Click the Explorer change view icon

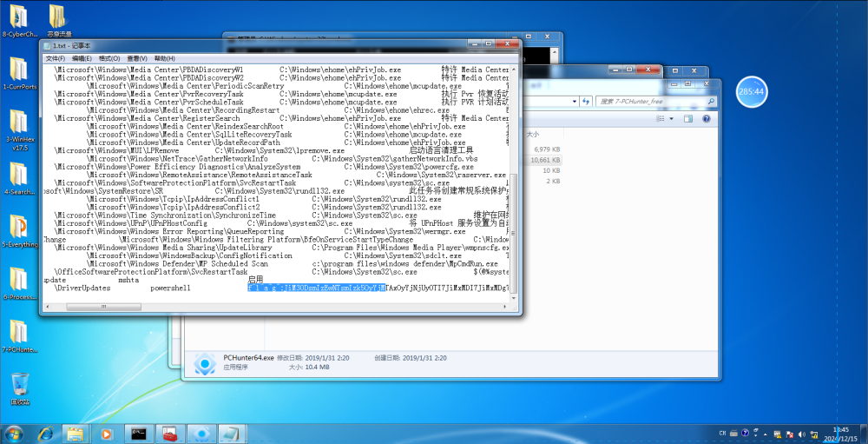pyautogui.click(x=661, y=119)
